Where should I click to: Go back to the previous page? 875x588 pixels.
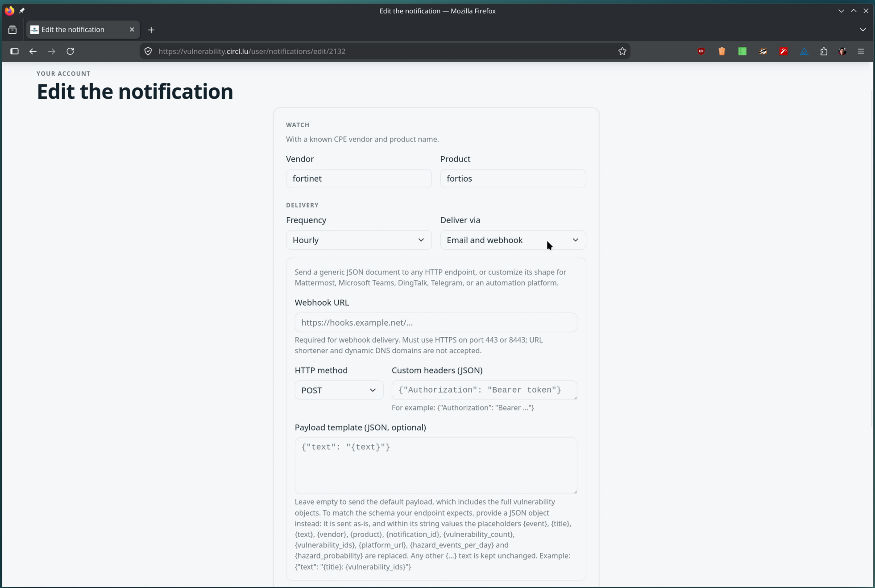[33, 51]
